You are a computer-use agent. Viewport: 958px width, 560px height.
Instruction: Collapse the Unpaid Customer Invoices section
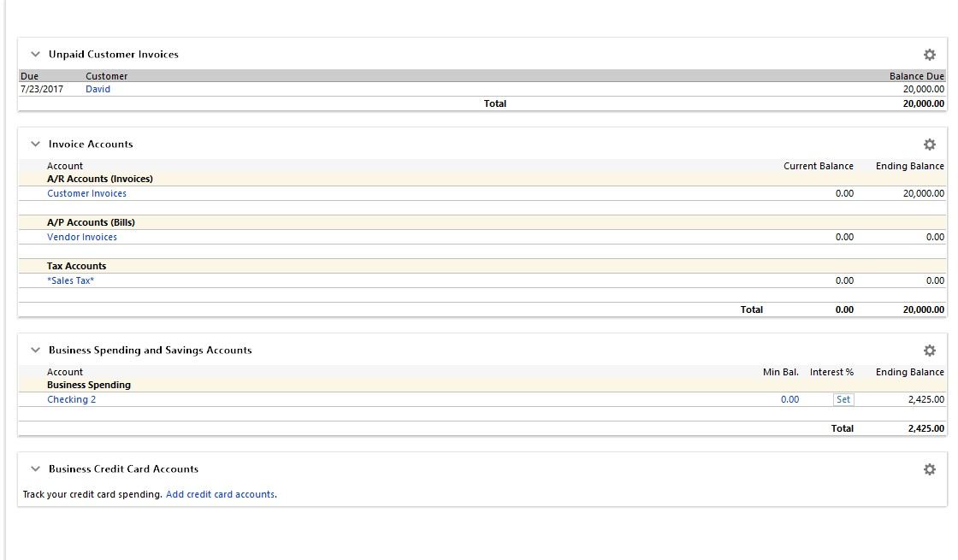coord(35,55)
